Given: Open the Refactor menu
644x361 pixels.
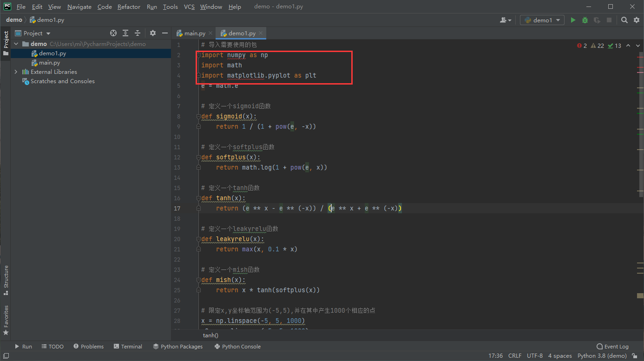Looking at the screenshot, I should [129, 7].
